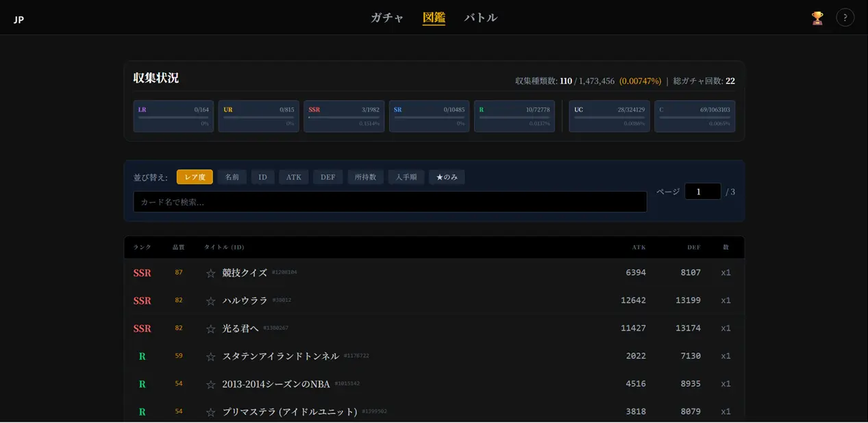Sort the list by 名前
Image resolution: width=868 pixels, height=423 pixels.
pyautogui.click(x=232, y=177)
